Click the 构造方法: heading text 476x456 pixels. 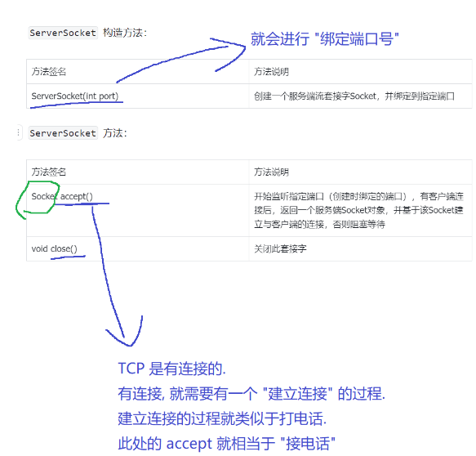[125, 33]
